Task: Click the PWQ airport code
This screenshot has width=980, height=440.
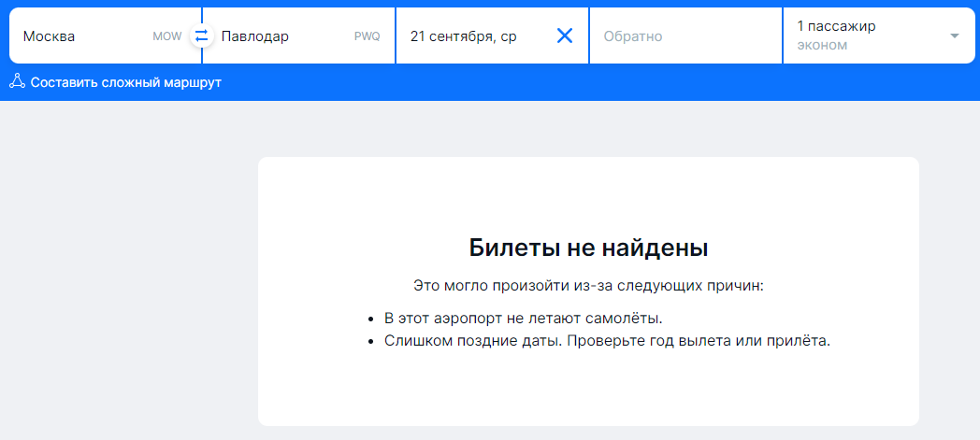Action: (x=367, y=36)
